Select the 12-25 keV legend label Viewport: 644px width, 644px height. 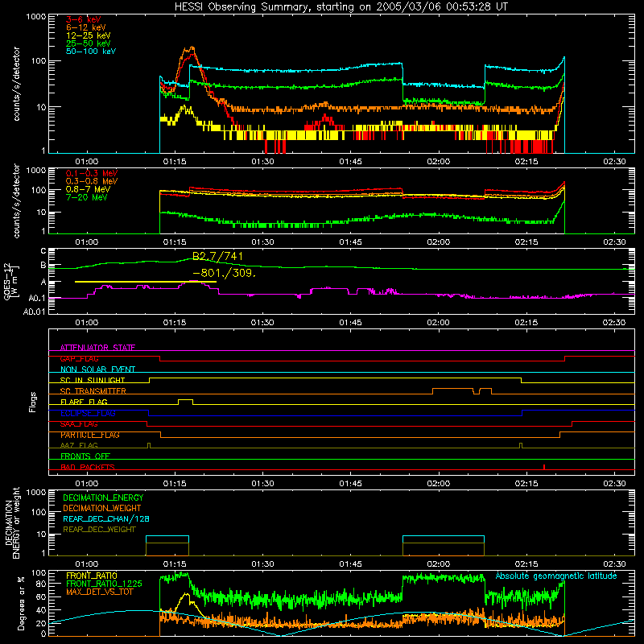pos(89,35)
